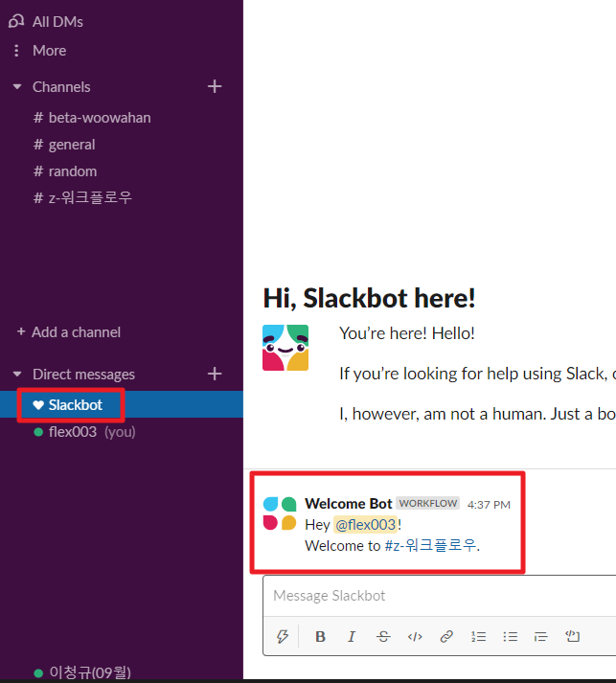Start an ordered numbered list
The height and width of the screenshot is (683, 616).
pyautogui.click(x=478, y=636)
